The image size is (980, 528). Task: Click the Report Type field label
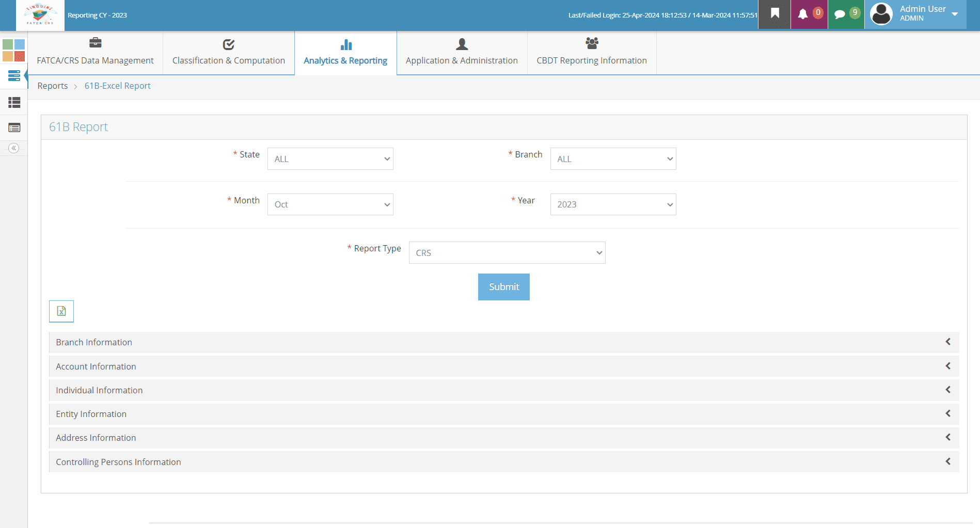[x=377, y=248]
